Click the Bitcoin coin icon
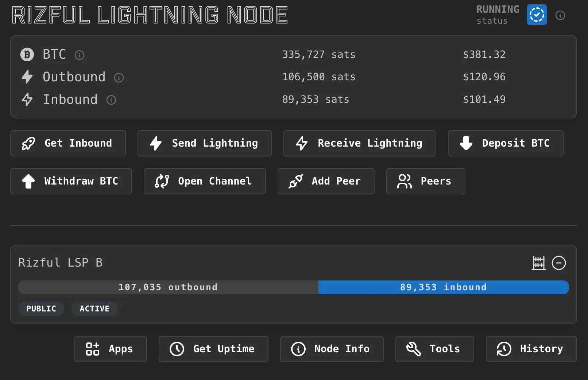The height and width of the screenshot is (380, 588). pos(27,55)
